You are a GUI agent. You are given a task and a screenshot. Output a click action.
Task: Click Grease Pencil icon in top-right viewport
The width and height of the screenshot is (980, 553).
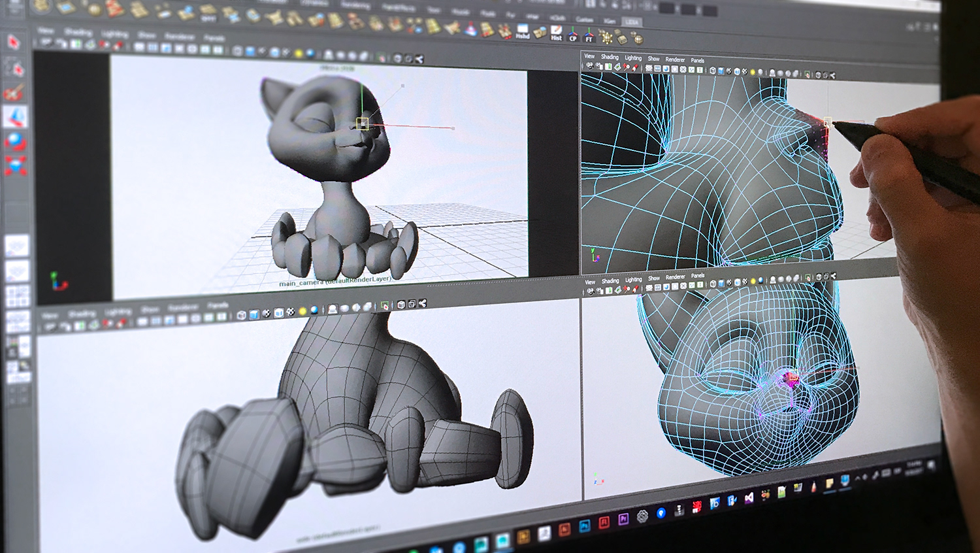click(635, 67)
